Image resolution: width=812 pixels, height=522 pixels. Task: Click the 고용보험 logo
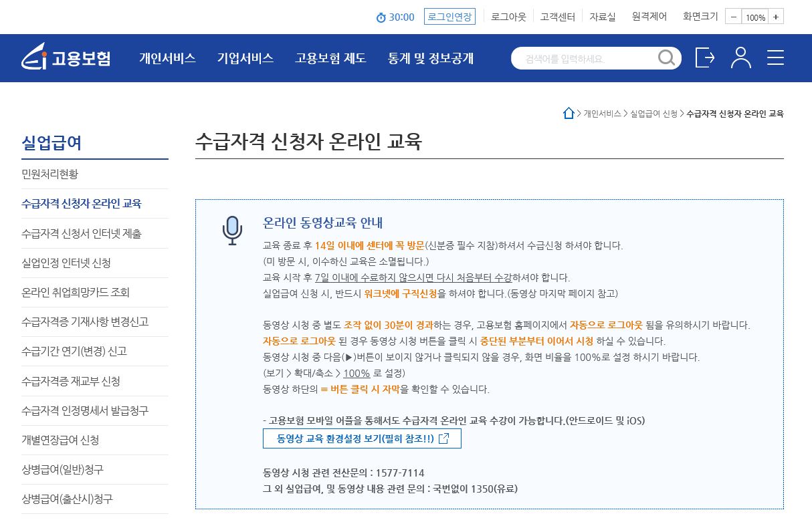66,57
